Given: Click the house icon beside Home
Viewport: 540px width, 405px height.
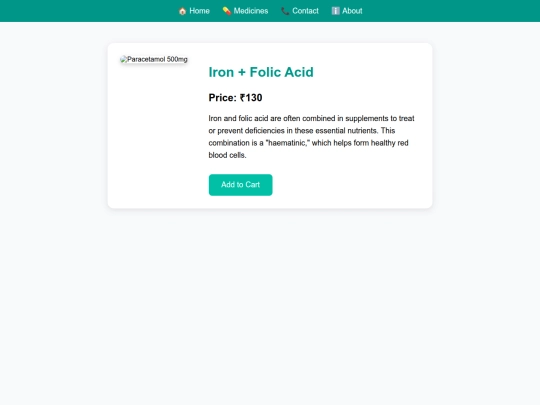Looking at the screenshot, I should tap(182, 11).
